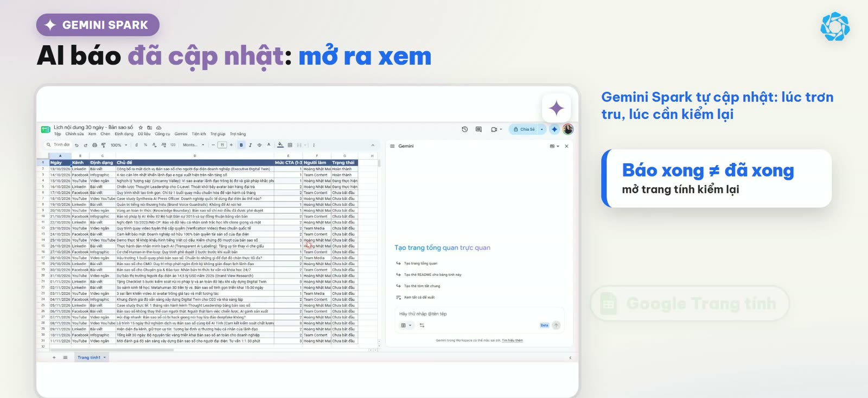Image resolution: width=868 pixels, height=398 pixels.
Task: Click the move-to-folder icon beside the title
Action: (150, 128)
